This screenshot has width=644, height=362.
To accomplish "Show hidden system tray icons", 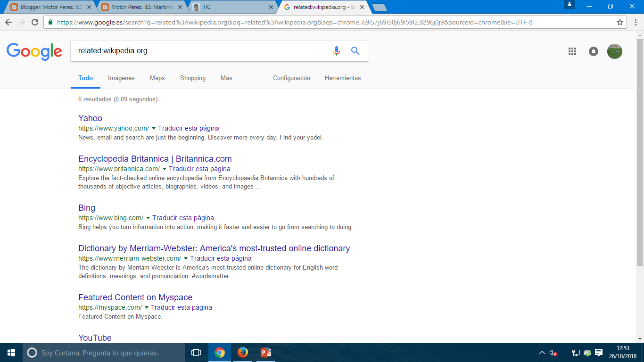I will pyautogui.click(x=542, y=353).
